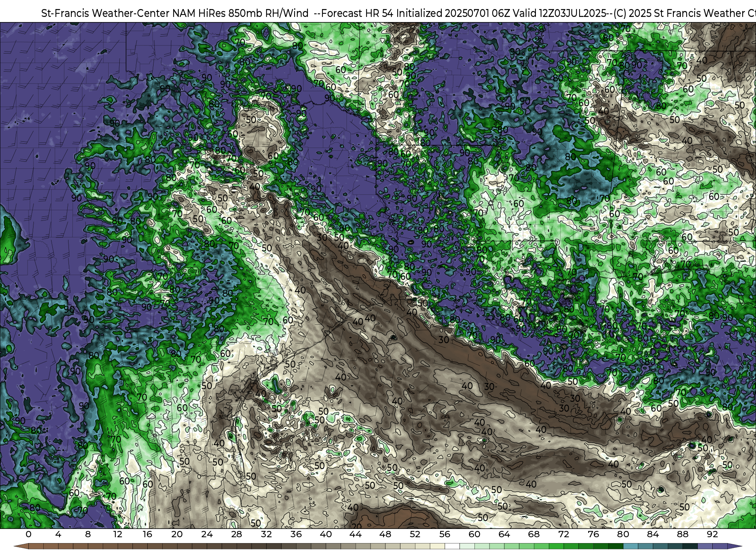756x551 pixels.
Task: Click 'Initialized 20250701 06Z' in the title
Action: [454, 13]
